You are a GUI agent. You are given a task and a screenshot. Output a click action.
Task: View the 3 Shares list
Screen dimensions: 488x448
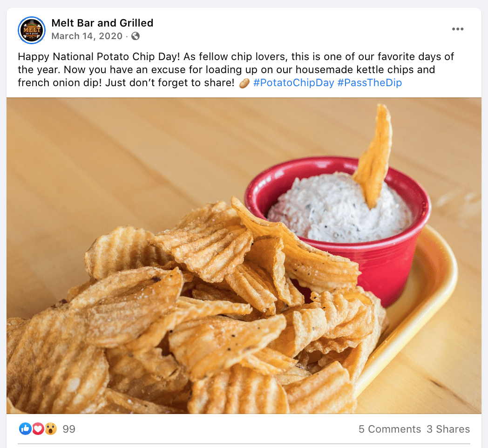pos(448,429)
